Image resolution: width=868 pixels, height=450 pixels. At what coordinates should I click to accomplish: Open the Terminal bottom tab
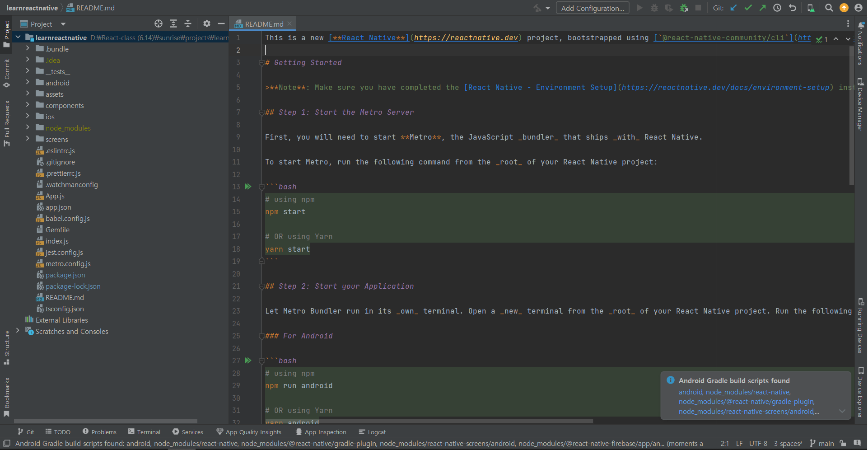[144, 432]
